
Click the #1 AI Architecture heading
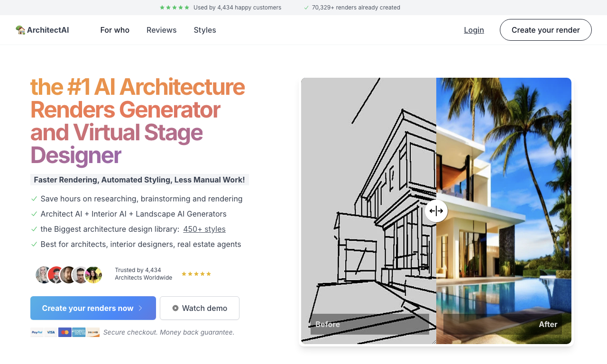click(x=138, y=121)
